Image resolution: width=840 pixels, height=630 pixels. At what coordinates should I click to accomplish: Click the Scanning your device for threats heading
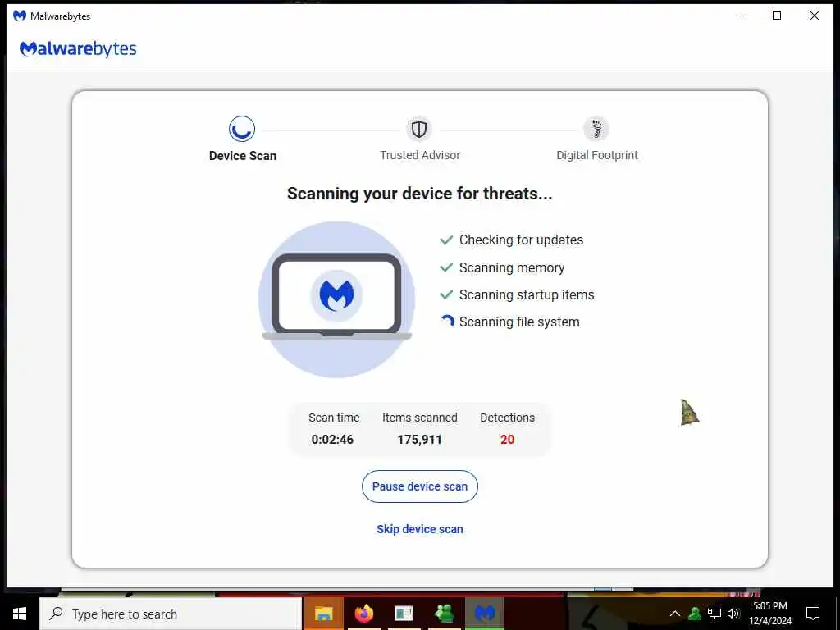pos(419,194)
